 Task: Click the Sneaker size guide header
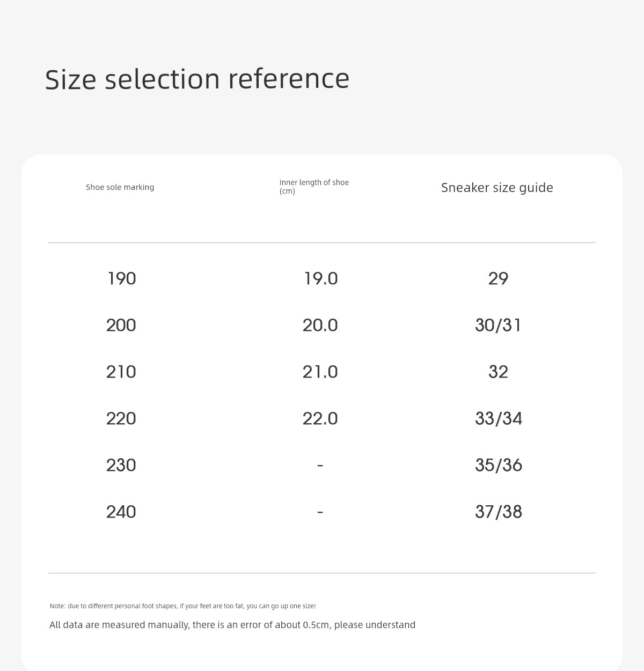(x=497, y=187)
